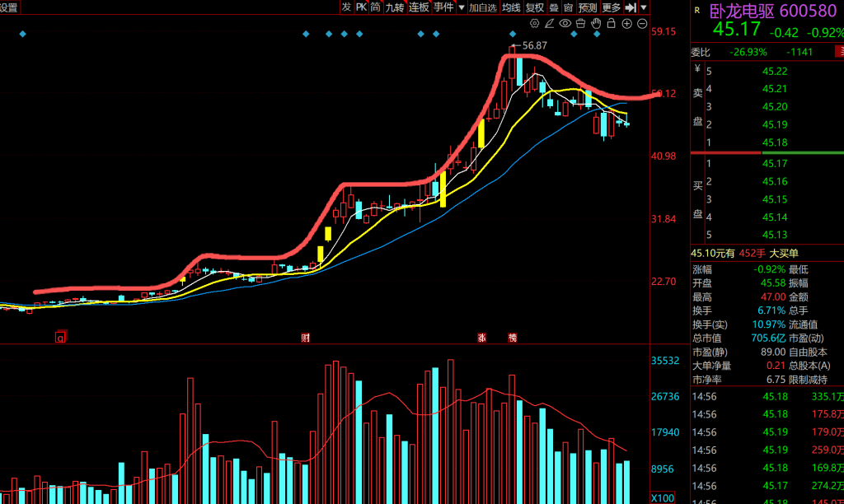The image size is (844, 504).
Task: Open dropdown arrow after 事件
Action: pos(462,7)
